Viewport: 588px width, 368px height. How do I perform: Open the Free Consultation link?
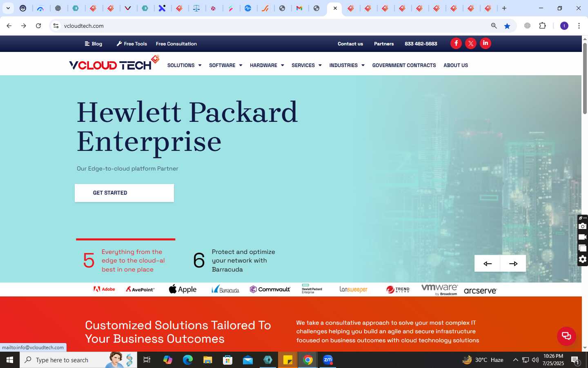(x=176, y=44)
